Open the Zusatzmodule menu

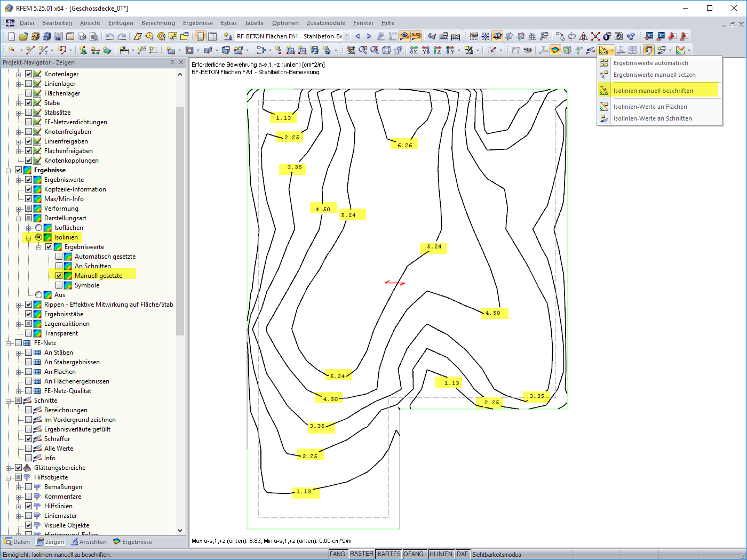tap(325, 23)
